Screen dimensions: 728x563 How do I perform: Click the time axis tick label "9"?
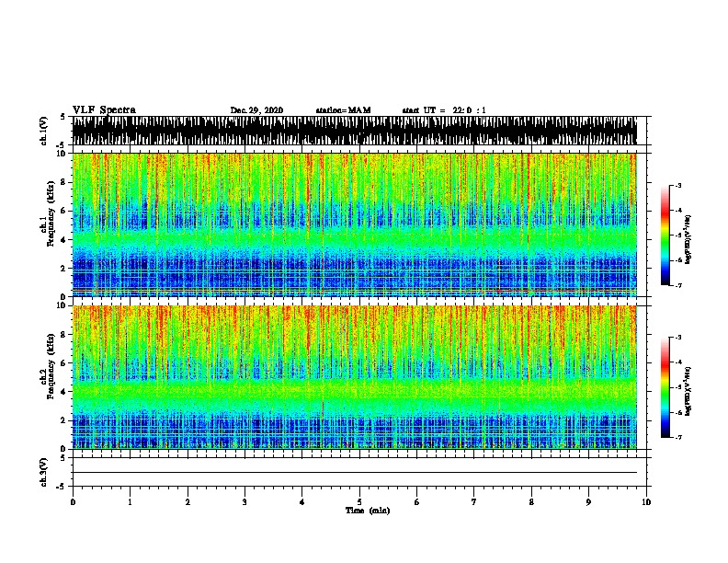(588, 502)
